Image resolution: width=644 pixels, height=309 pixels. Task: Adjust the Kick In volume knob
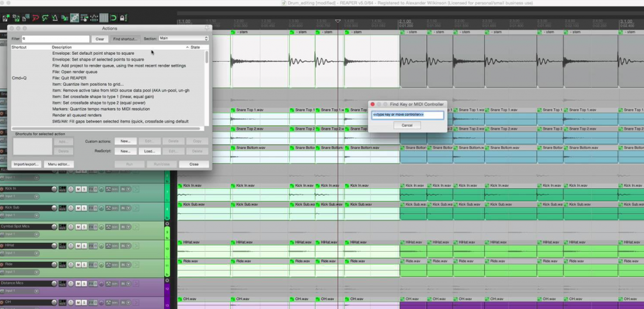pyautogui.click(x=54, y=189)
